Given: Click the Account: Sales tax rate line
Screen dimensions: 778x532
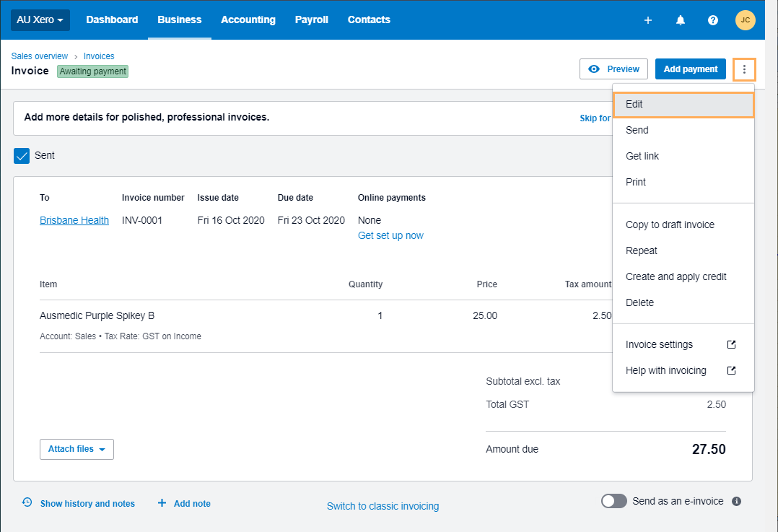Looking at the screenshot, I should [x=121, y=336].
